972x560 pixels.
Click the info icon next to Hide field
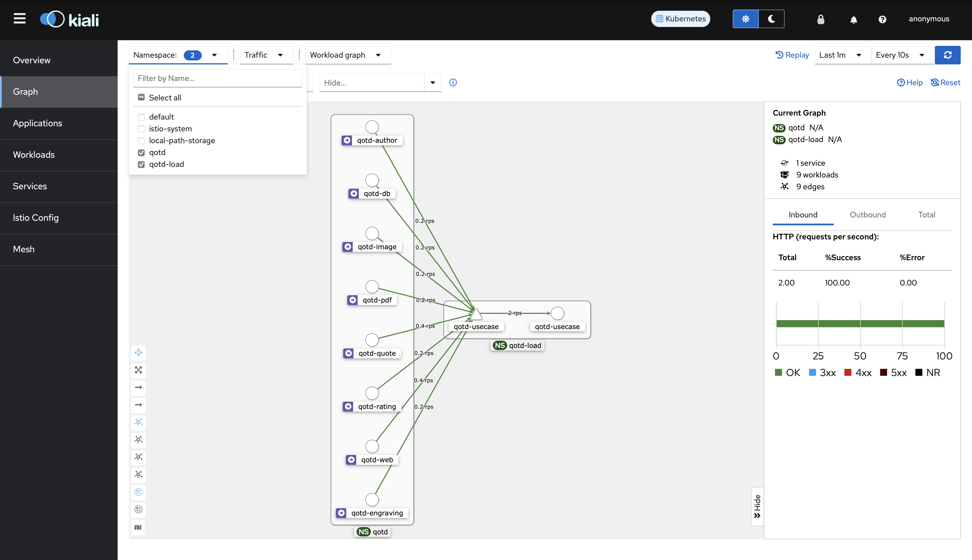(453, 82)
